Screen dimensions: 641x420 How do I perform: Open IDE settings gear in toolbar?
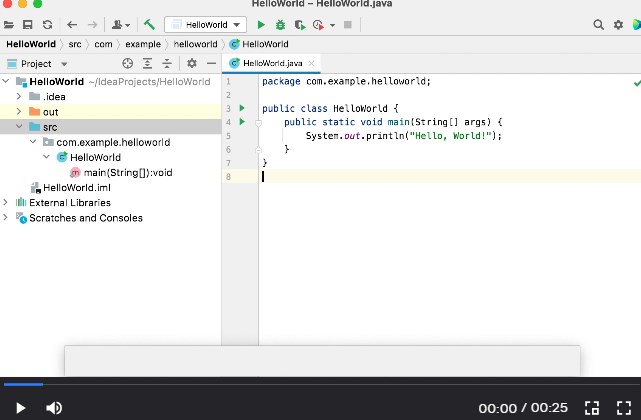619,25
